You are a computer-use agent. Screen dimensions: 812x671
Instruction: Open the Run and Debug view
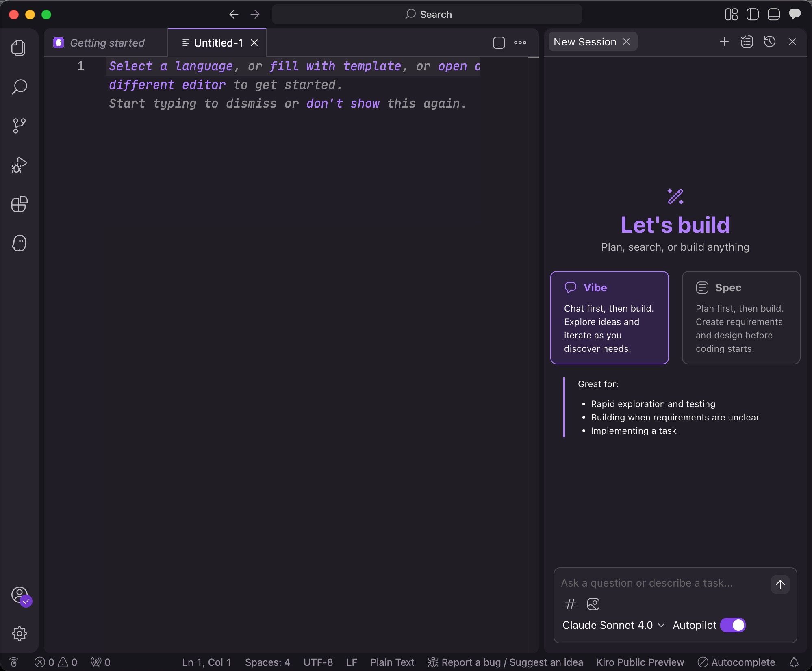coord(19,165)
